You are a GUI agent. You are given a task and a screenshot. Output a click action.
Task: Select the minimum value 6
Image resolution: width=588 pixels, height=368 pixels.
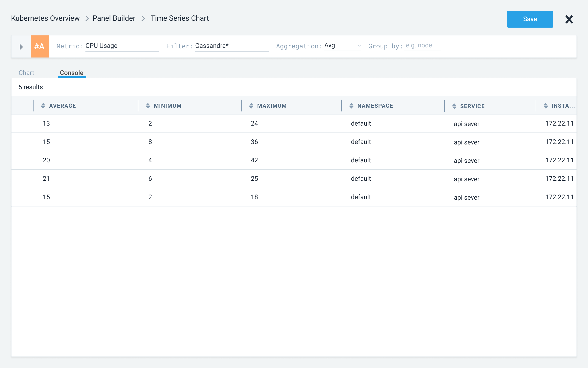click(150, 179)
